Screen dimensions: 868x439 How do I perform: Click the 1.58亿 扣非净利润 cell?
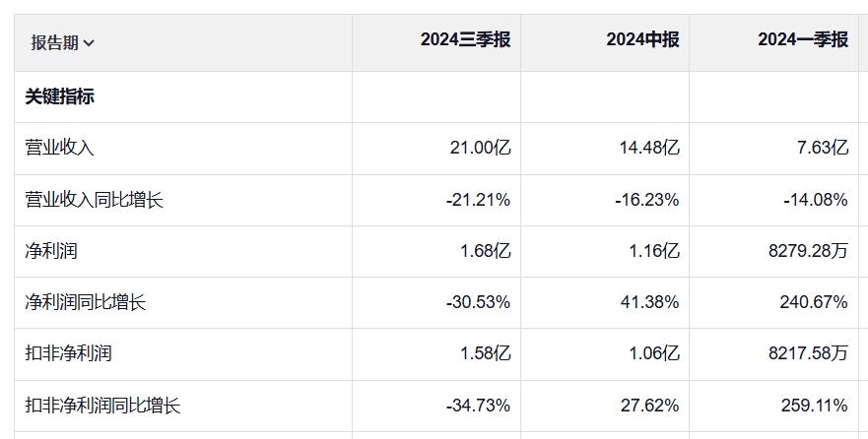pyautogui.click(x=485, y=353)
